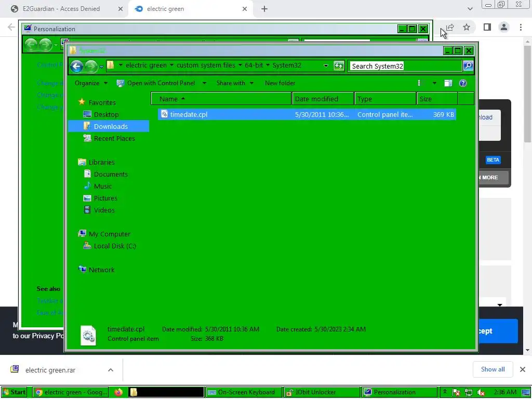The image size is (532, 399).
Task: Click the custom system files breadcrumb
Action: coord(206,65)
